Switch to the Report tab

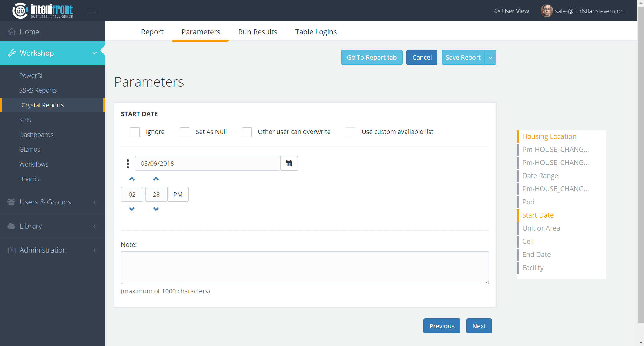click(x=152, y=32)
